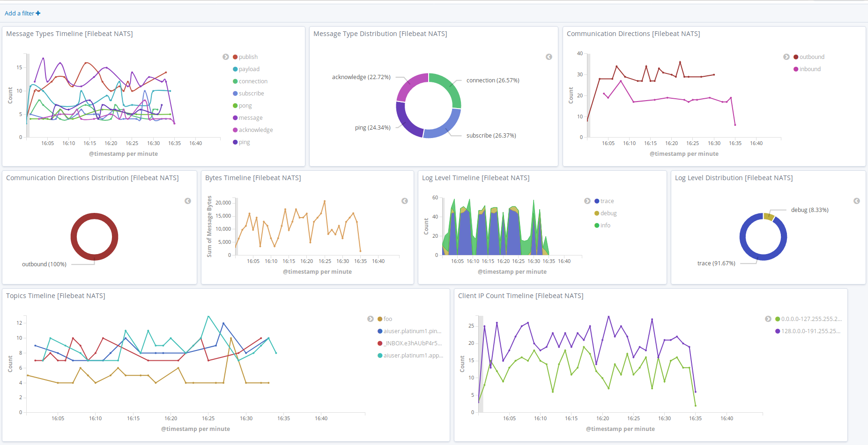Toggle legend arrow in Message Type Distribution panel
Viewport: 868px width, 445px height.
coord(549,57)
